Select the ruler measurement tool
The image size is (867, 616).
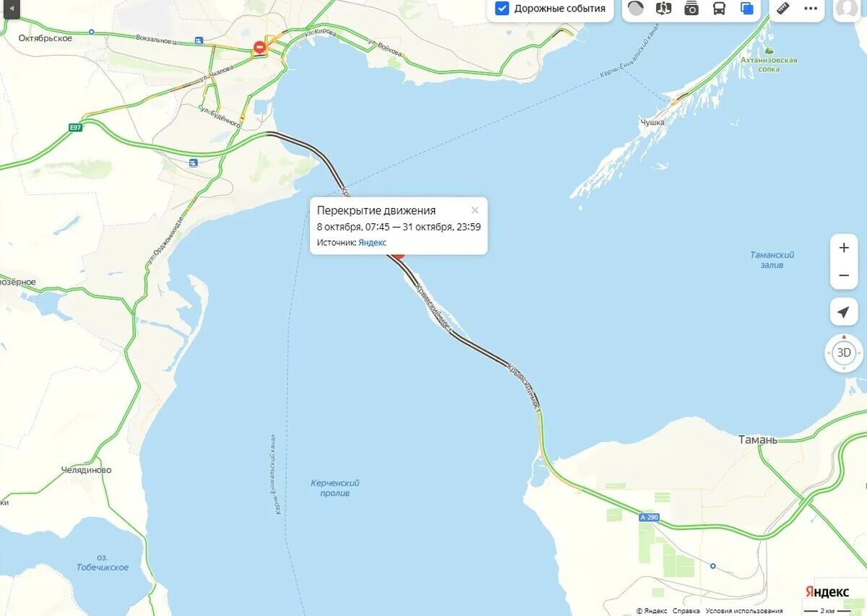click(x=783, y=9)
